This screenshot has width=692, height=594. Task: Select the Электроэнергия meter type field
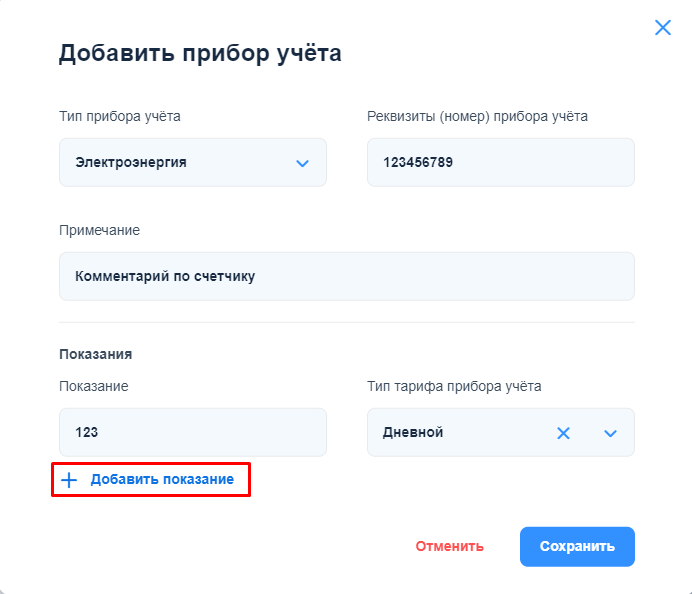[x=180, y=162]
